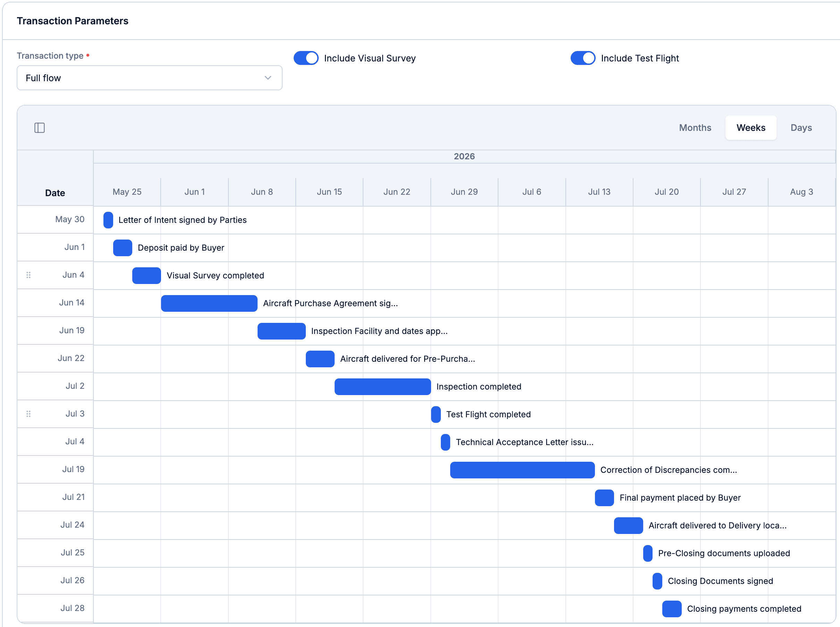Toggle the sidebar panel icon
840x627 pixels.
coord(40,128)
